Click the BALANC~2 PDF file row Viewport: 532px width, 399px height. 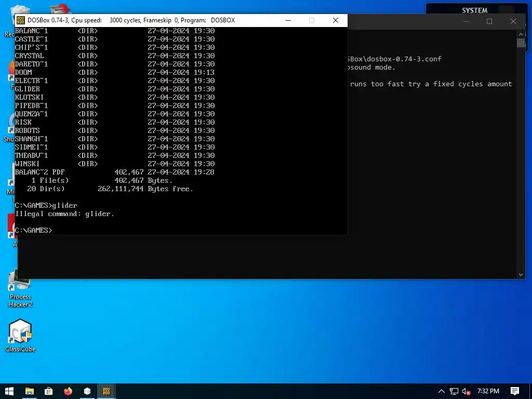tap(115, 172)
